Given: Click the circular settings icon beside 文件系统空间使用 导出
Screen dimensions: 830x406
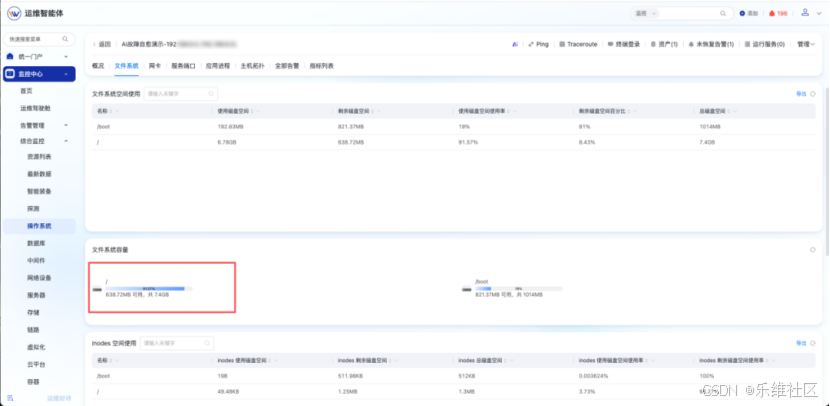Looking at the screenshot, I should [x=813, y=94].
